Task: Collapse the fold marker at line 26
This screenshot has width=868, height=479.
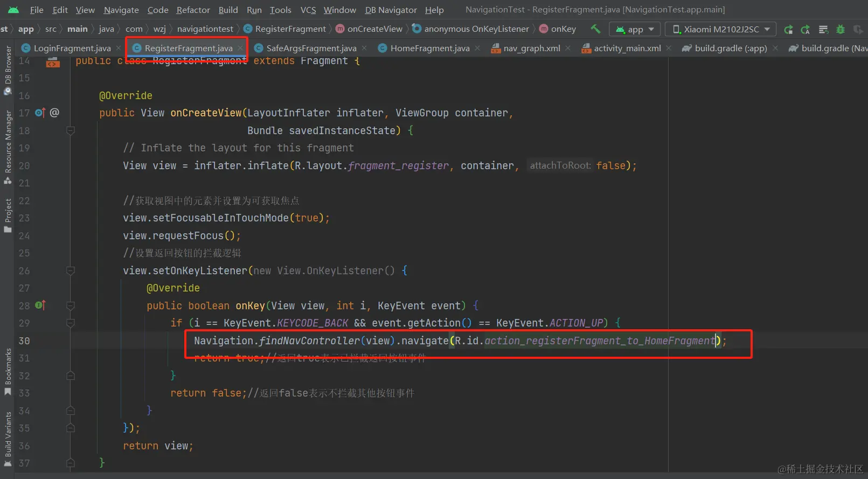Action: click(70, 270)
